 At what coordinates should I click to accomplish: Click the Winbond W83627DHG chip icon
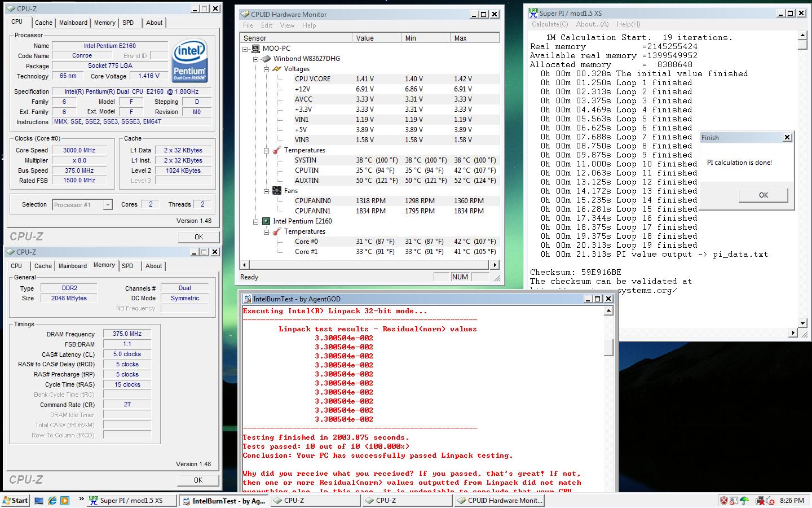[266, 59]
